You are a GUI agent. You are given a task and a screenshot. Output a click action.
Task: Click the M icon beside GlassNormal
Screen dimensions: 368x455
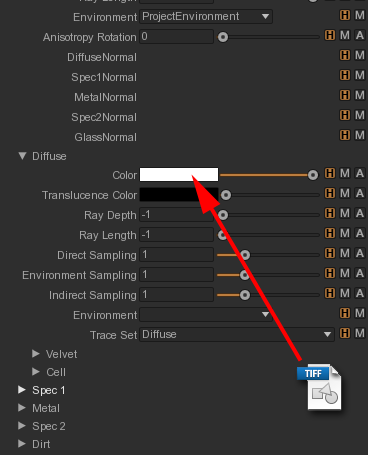pos(360,135)
